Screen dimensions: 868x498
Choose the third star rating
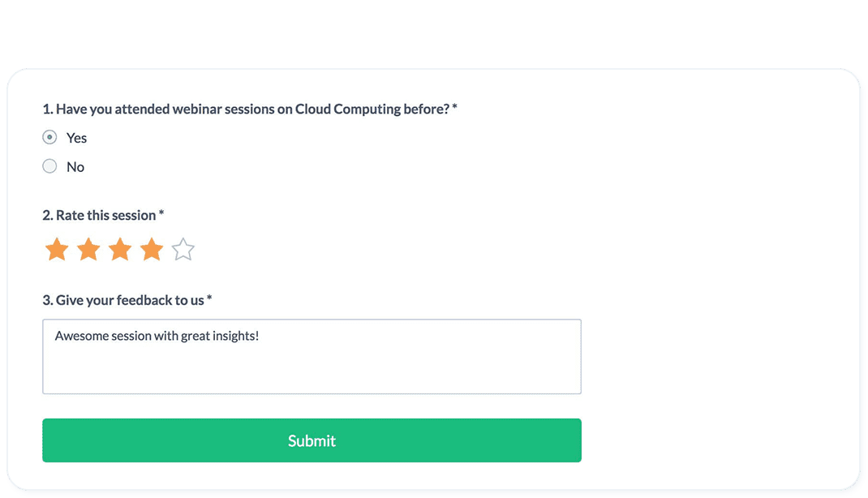coord(119,250)
